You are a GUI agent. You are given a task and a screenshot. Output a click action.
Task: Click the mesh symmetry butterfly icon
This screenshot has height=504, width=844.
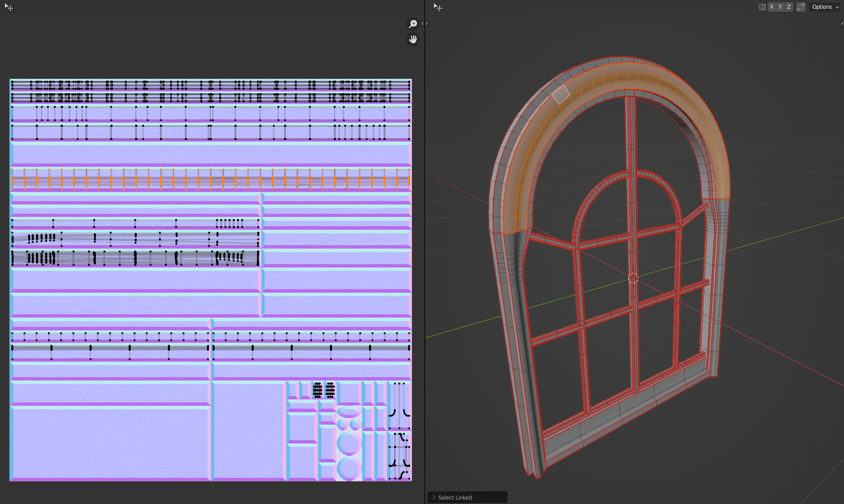(x=762, y=7)
